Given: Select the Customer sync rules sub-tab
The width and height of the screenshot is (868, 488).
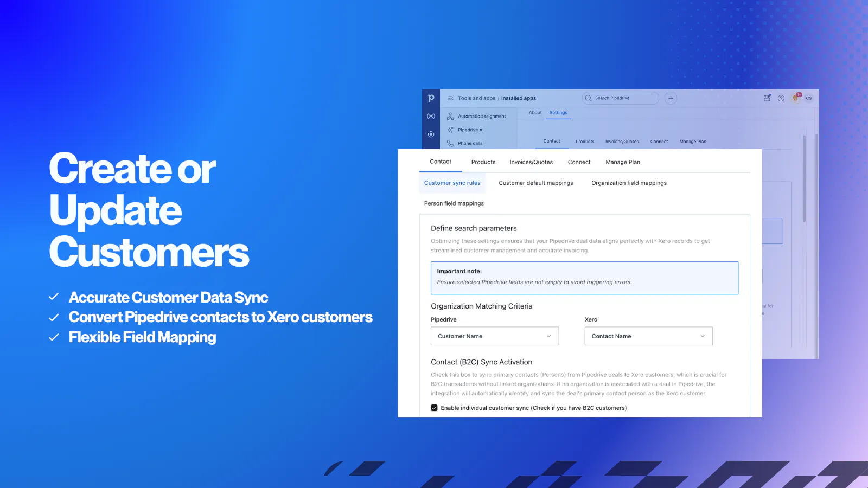Looking at the screenshot, I should click(x=452, y=183).
